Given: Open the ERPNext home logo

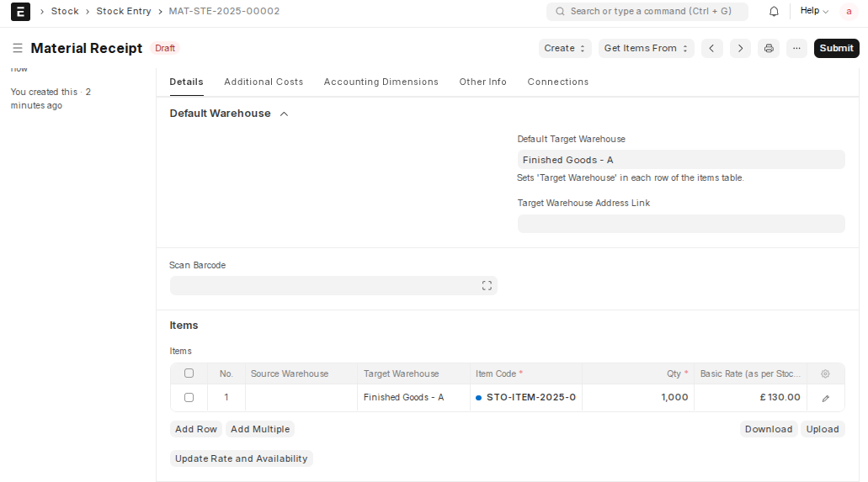Looking at the screenshot, I should click(20, 12).
